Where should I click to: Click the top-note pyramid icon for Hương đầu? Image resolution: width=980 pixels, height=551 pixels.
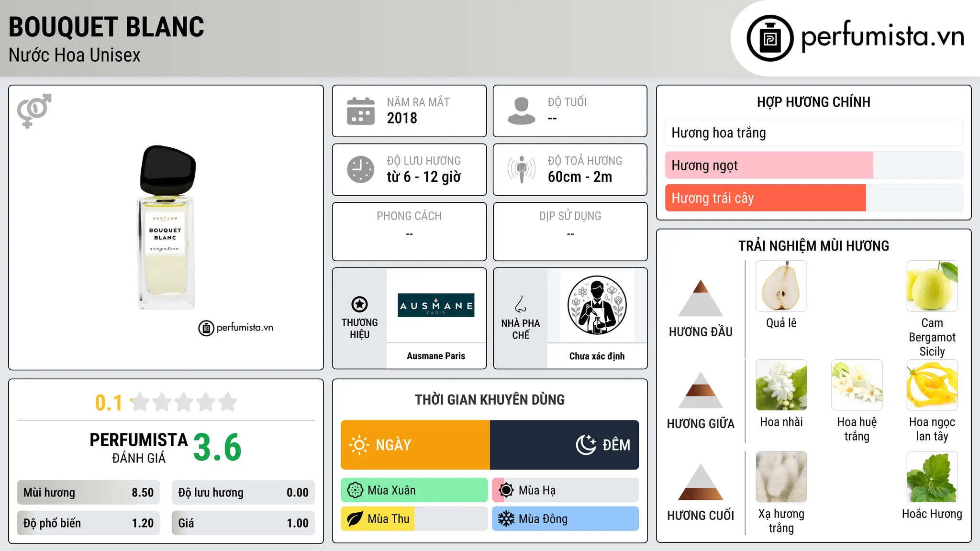701,298
